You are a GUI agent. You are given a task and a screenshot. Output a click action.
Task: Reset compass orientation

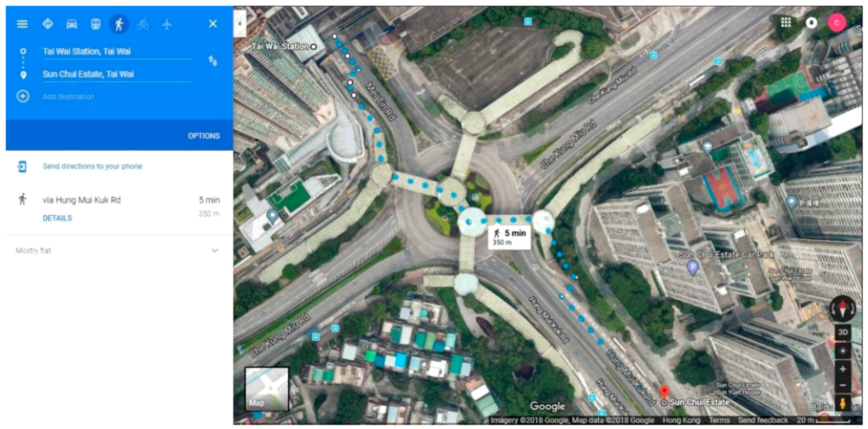pyautogui.click(x=843, y=308)
